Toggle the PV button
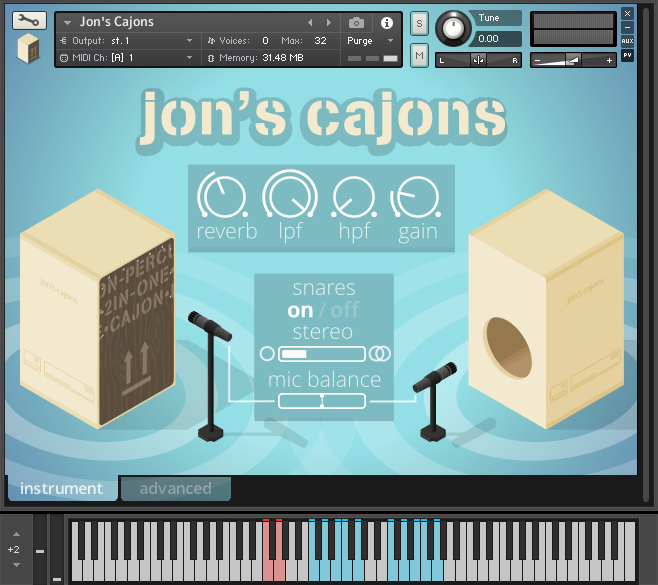The height and width of the screenshot is (585, 658). (x=627, y=55)
